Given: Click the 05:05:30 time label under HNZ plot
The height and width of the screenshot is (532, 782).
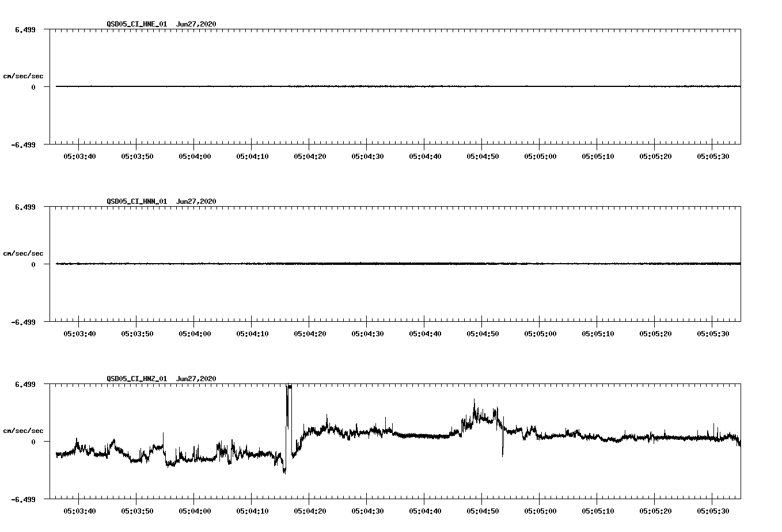Looking at the screenshot, I should click(x=713, y=511).
